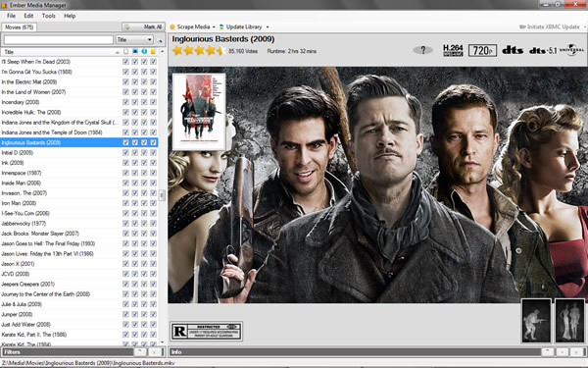Image resolution: width=588 pixels, height=368 pixels.
Task: Click the Ember Media Manager title bar icon
Action: [x=4, y=5]
